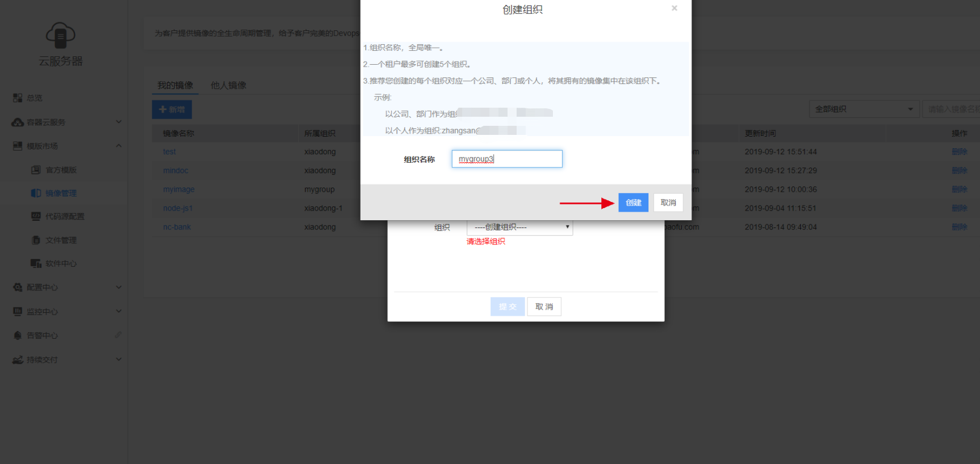Click the 云服务器 cloud server logo

pos(60,35)
